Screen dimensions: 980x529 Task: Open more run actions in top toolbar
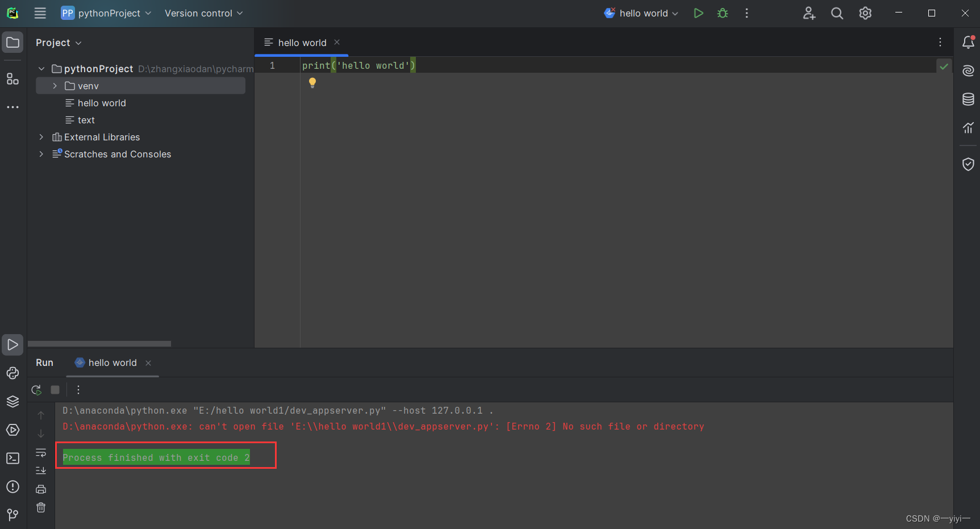click(x=747, y=13)
